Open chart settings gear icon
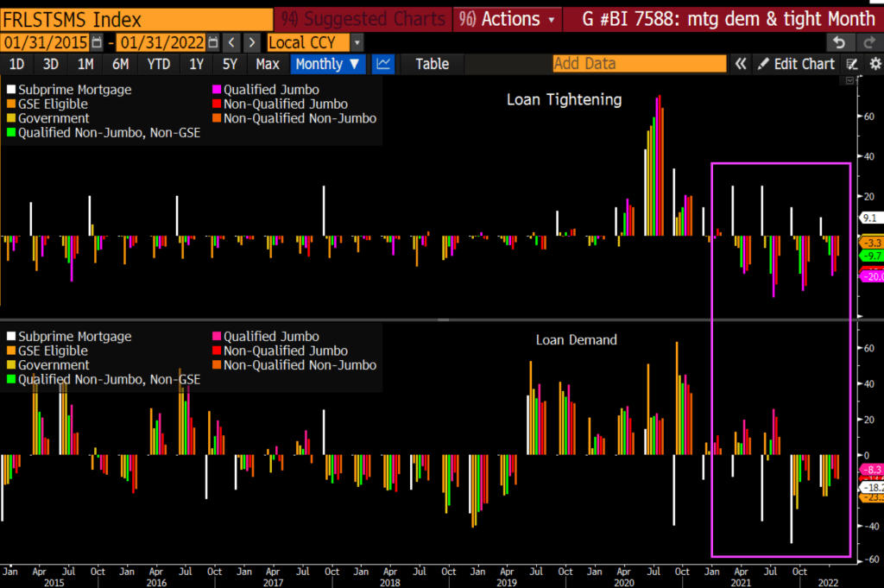The image size is (884, 588). 875,63
